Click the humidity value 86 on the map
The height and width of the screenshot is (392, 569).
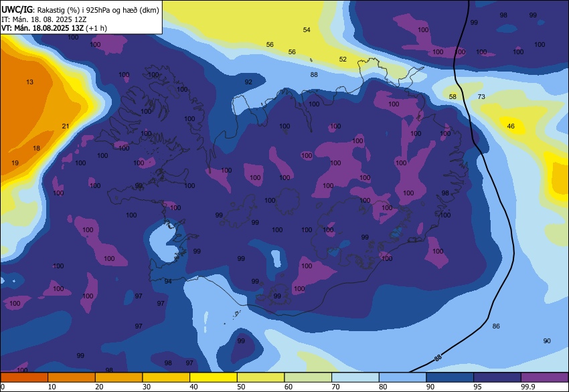click(496, 326)
